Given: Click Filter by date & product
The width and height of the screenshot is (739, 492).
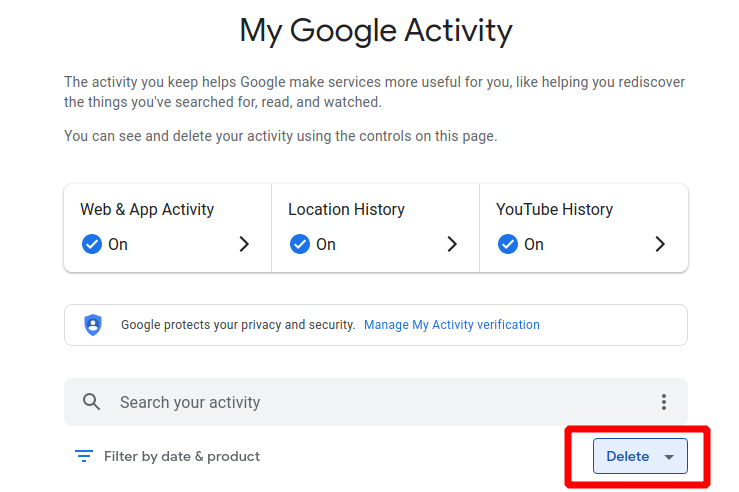Looking at the screenshot, I should click(x=182, y=456).
